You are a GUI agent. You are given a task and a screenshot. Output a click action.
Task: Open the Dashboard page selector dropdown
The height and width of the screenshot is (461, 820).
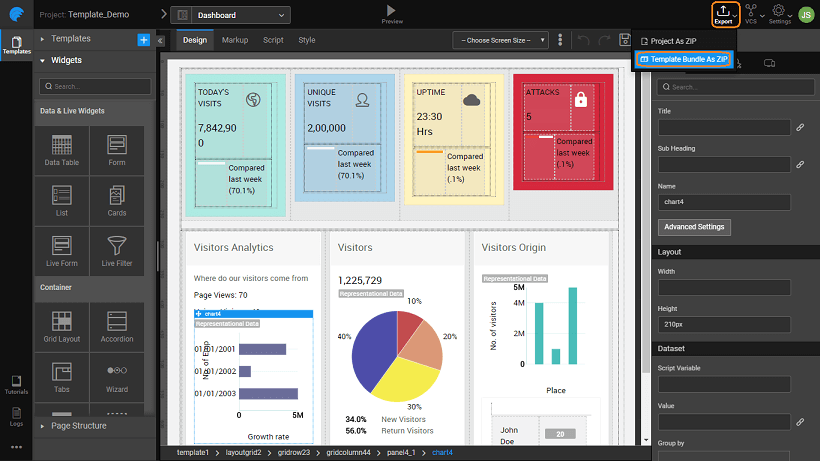point(230,16)
